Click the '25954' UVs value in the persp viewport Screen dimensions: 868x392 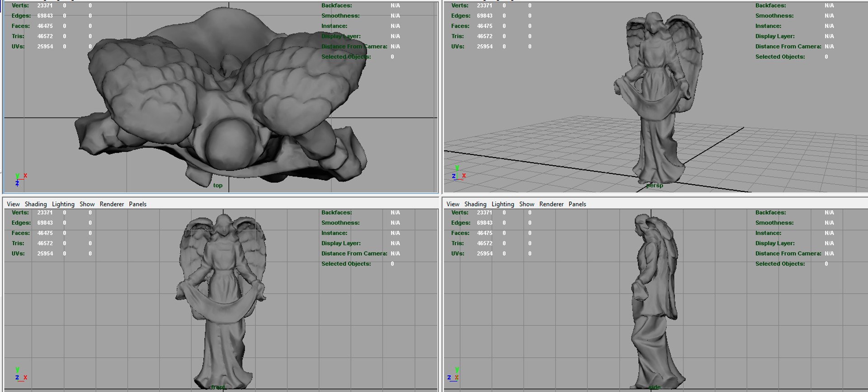click(x=485, y=47)
